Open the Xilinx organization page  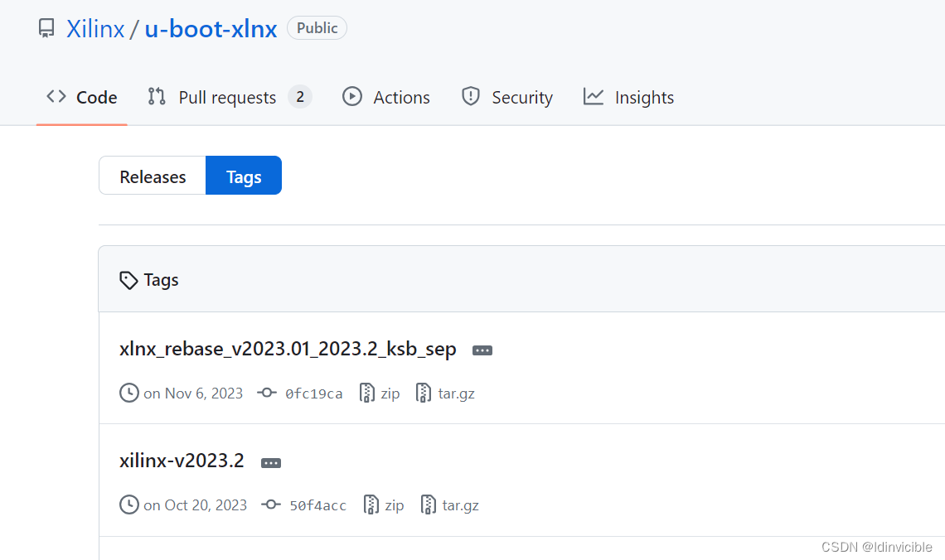click(96, 27)
